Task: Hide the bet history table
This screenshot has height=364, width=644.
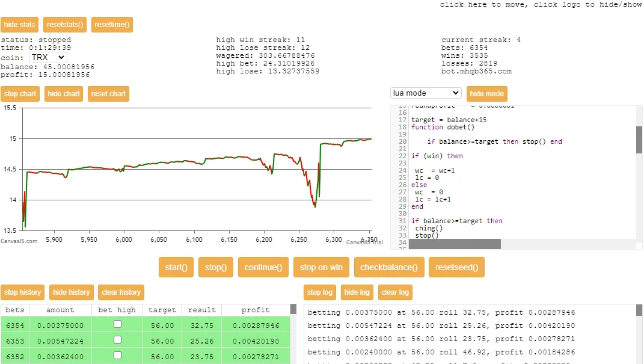Action: (x=72, y=292)
